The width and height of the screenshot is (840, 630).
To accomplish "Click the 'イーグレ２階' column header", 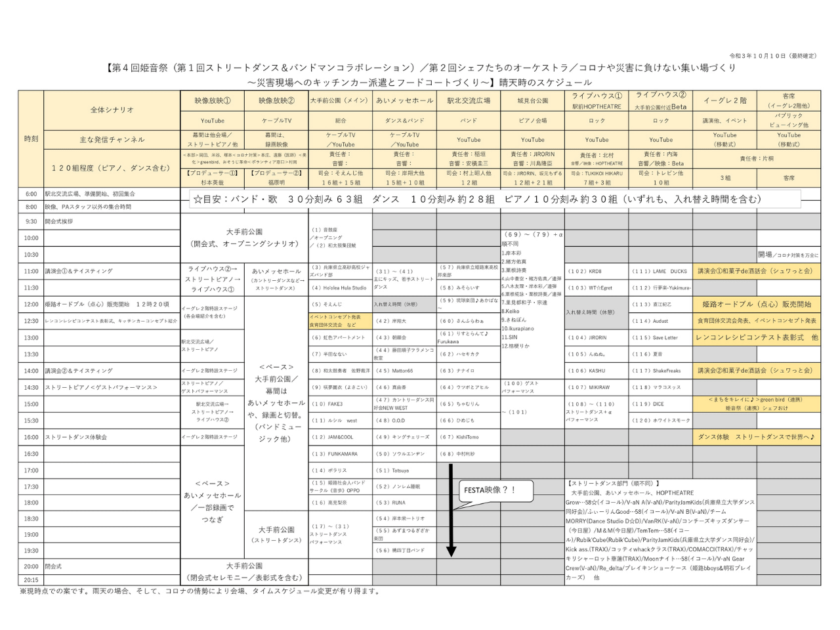I will (x=724, y=101).
